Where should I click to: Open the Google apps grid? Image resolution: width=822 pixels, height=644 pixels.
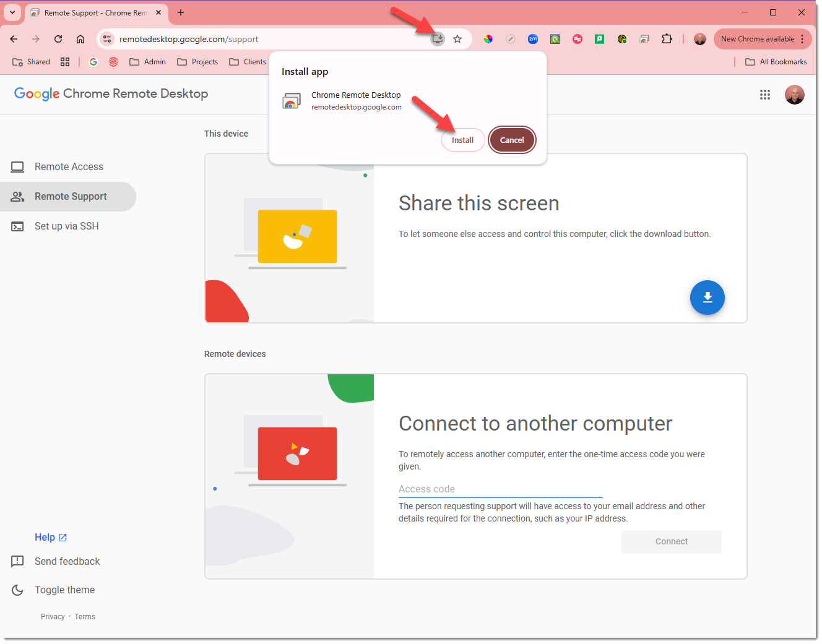click(765, 95)
